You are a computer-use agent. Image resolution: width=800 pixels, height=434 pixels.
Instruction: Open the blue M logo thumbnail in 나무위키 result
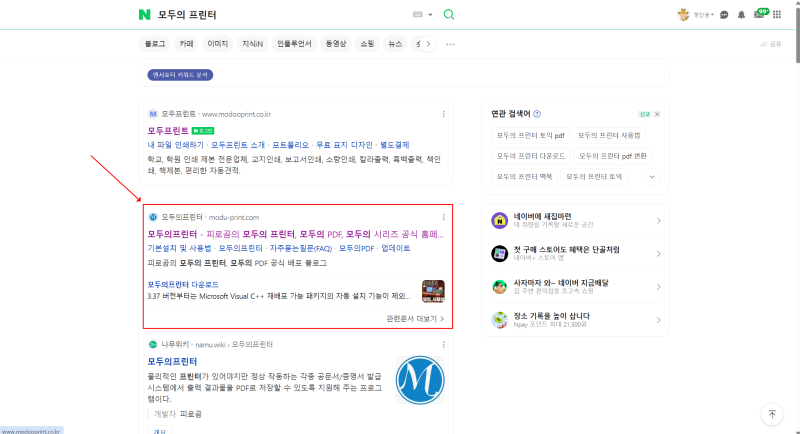[x=420, y=380]
